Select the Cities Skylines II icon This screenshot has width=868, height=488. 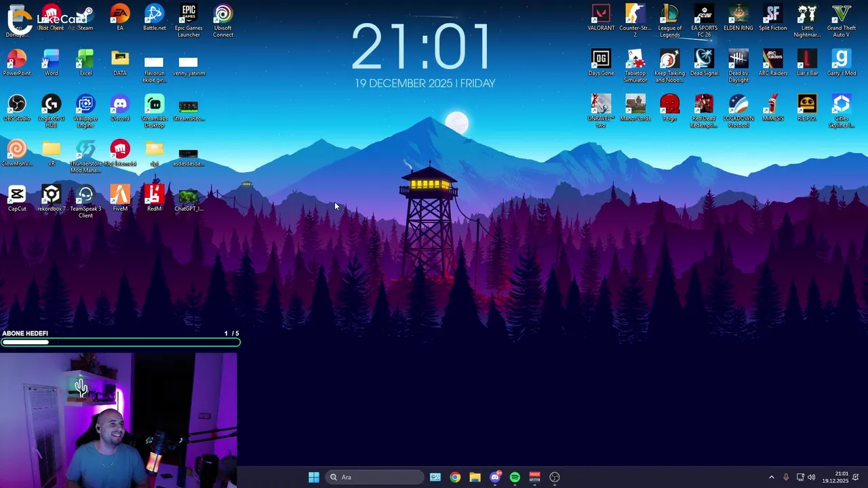click(842, 111)
